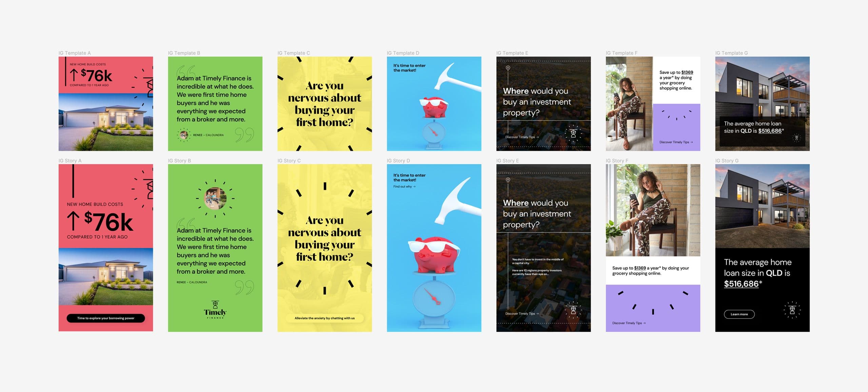Select IG Templates menu tab
868x392 pixels.
(x=74, y=53)
